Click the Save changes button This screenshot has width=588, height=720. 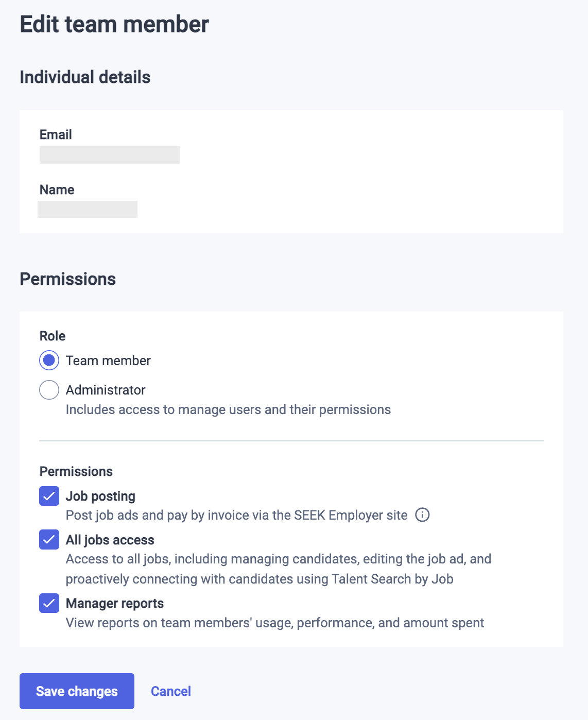tap(76, 691)
